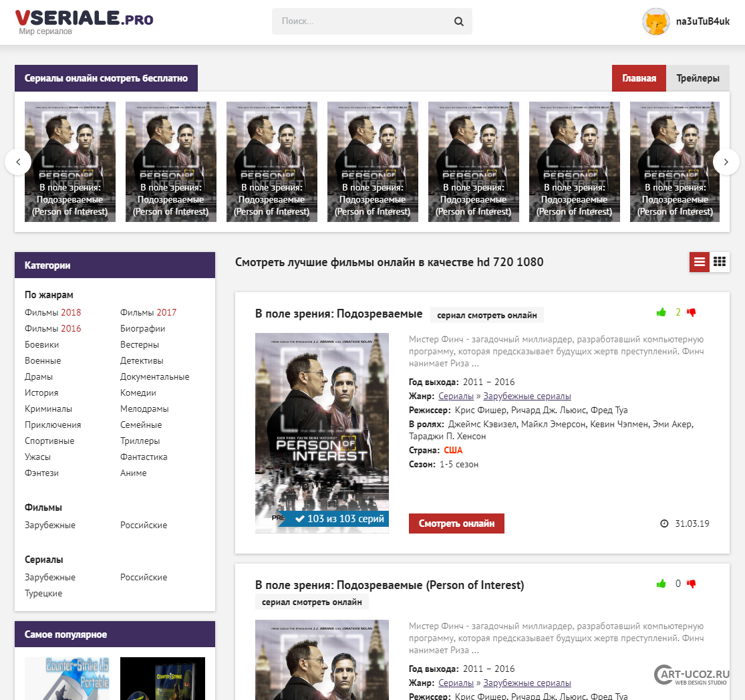This screenshot has height=700, width=745.
Task: Click the clock icon beside 31.03.19
Action: click(x=664, y=523)
